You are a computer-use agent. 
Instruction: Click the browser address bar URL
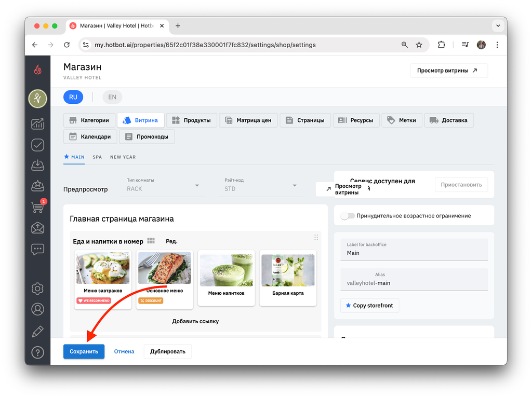[205, 45]
